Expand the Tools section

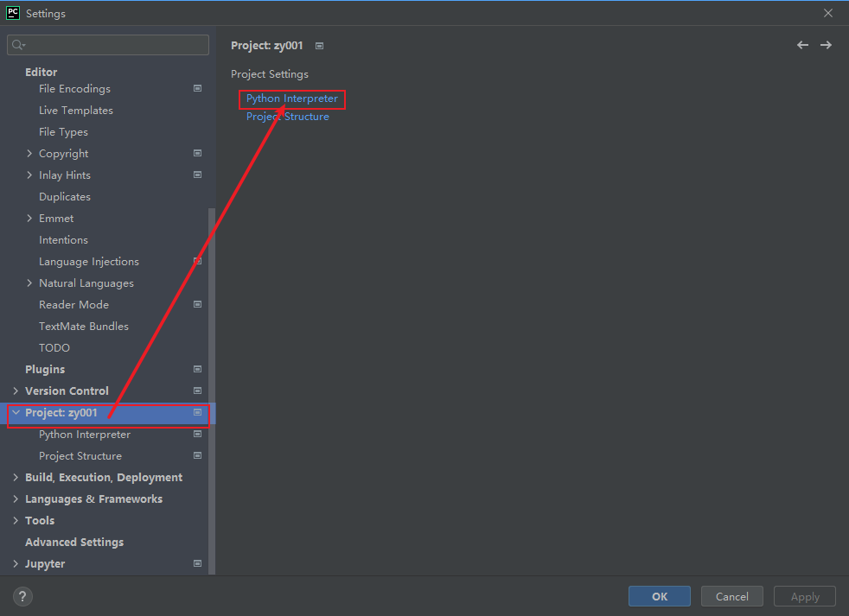tap(16, 520)
